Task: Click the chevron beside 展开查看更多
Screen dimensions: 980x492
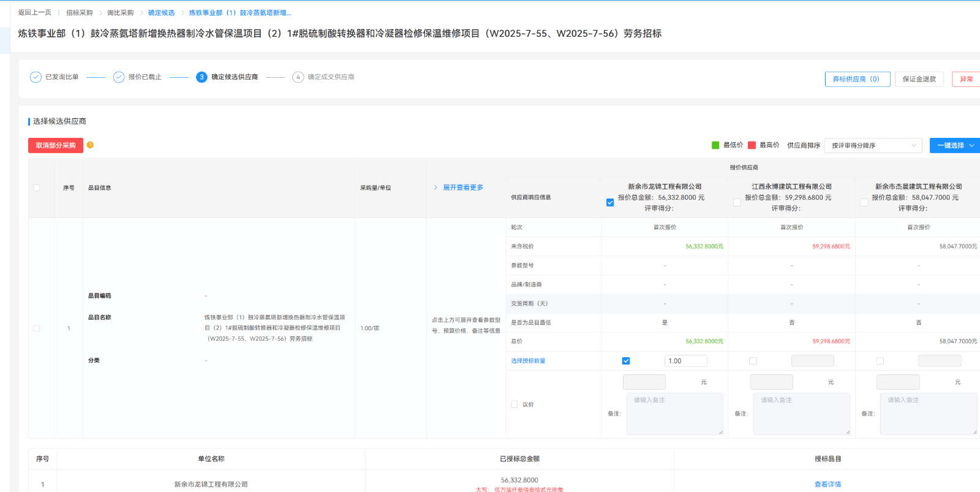Action: click(435, 187)
